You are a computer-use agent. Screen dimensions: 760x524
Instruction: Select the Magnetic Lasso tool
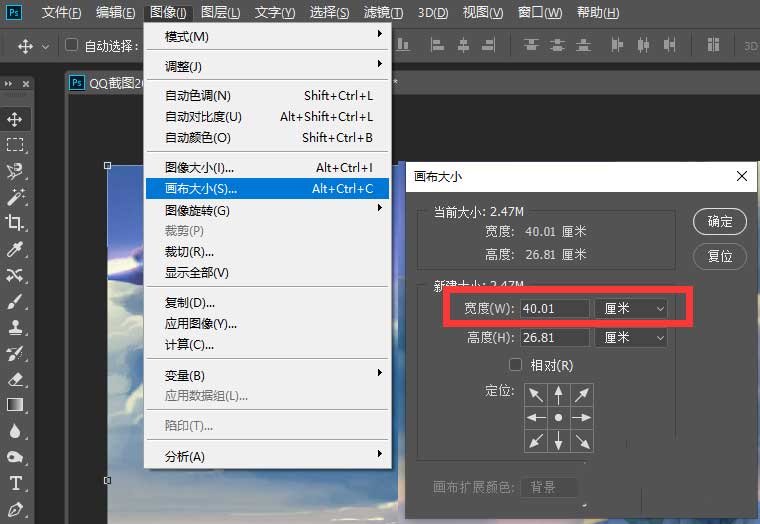(x=15, y=171)
